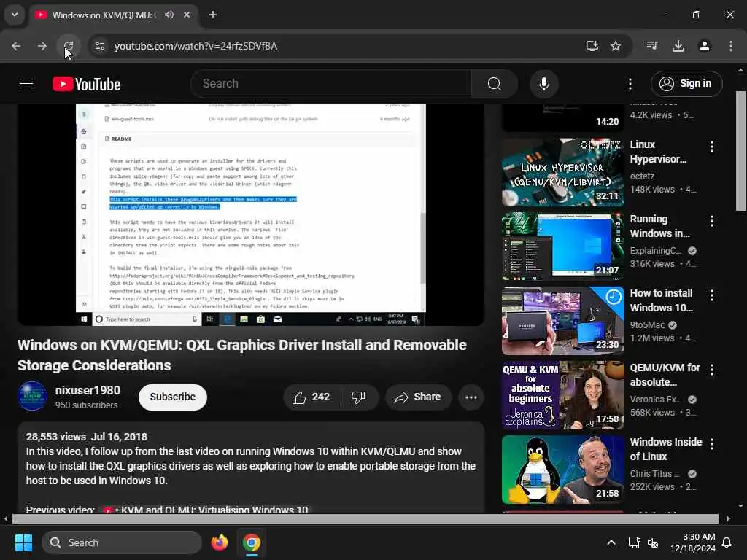
Task: Open Chrome downloads icon
Action: tap(678, 46)
